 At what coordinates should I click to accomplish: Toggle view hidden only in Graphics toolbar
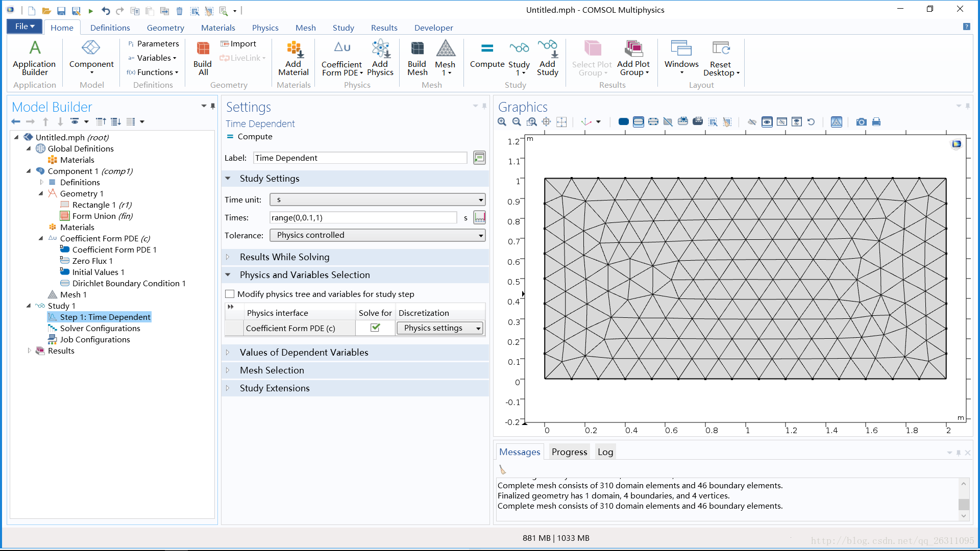(781, 122)
